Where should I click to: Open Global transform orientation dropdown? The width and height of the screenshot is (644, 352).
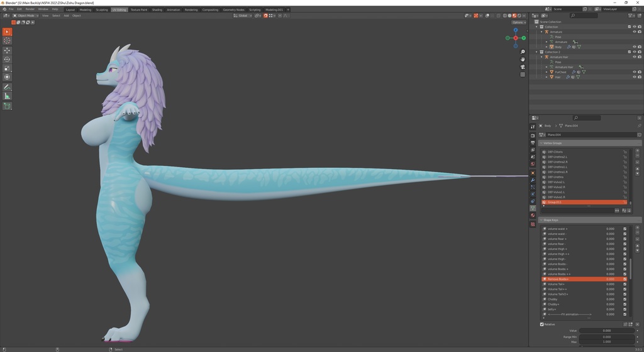click(x=243, y=16)
